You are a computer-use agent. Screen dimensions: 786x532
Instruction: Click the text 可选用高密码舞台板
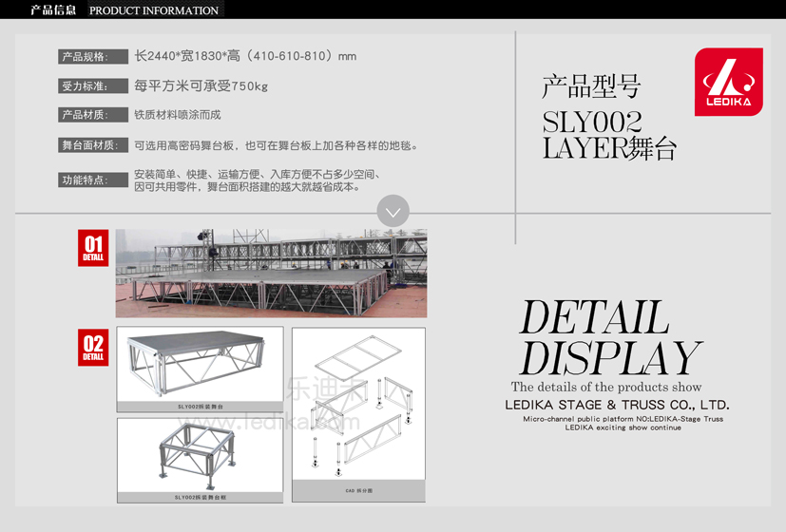tap(184, 145)
